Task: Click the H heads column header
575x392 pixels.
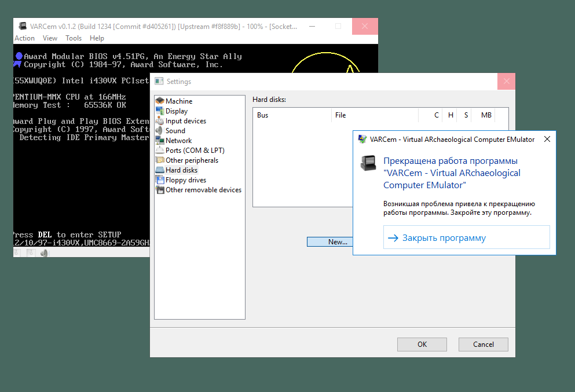Action: (451, 115)
